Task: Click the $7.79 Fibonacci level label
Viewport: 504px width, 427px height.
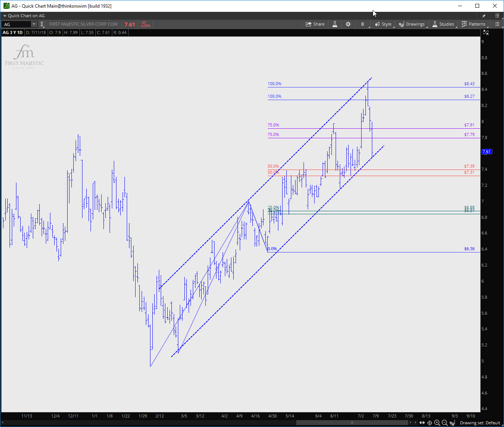Action: (469, 134)
